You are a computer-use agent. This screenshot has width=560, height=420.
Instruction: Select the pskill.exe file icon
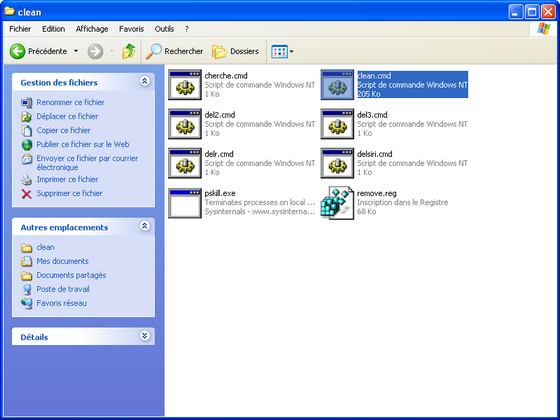click(x=185, y=203)
